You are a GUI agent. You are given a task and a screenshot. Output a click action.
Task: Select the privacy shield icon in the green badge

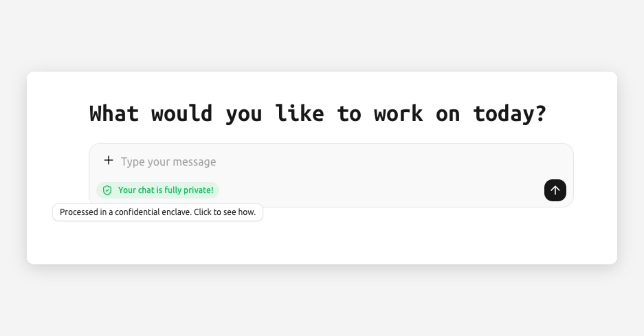click(107, 190)
